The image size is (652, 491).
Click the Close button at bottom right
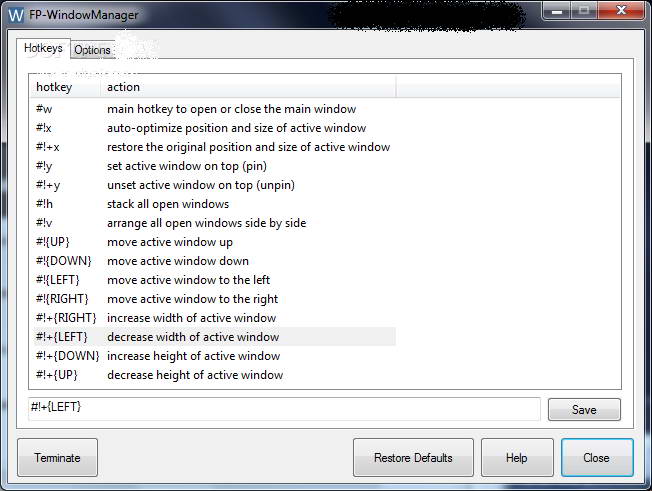597,457
